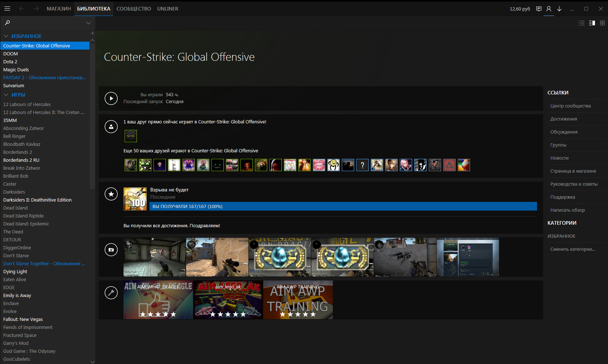Viewport: 608px width, 364px height.
Task: Open the friend avatar currently playing
Action: 131,136
